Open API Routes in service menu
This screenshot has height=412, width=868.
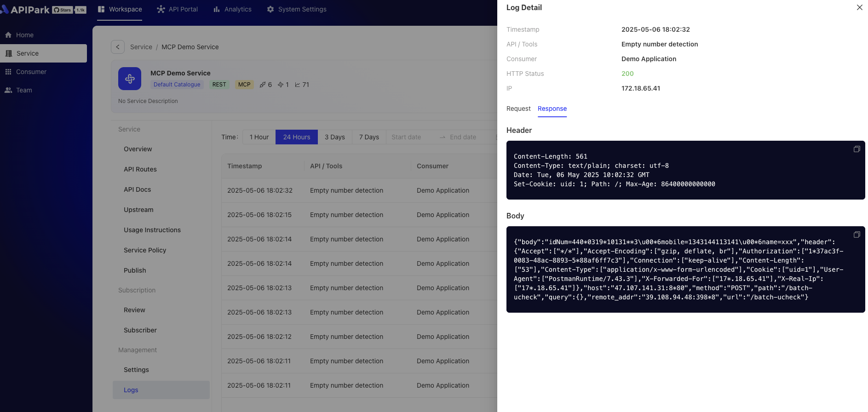coord(140,169)
